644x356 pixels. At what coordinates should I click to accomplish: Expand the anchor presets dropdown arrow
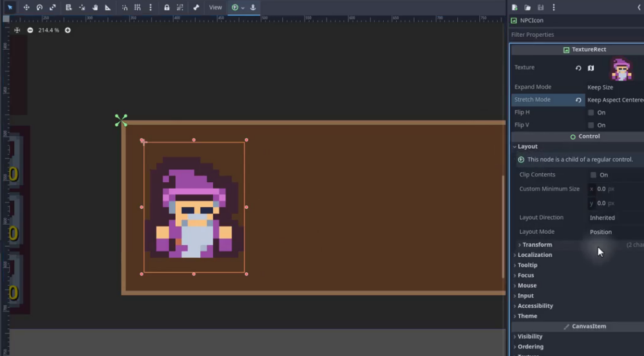click(x=243, y=8)
